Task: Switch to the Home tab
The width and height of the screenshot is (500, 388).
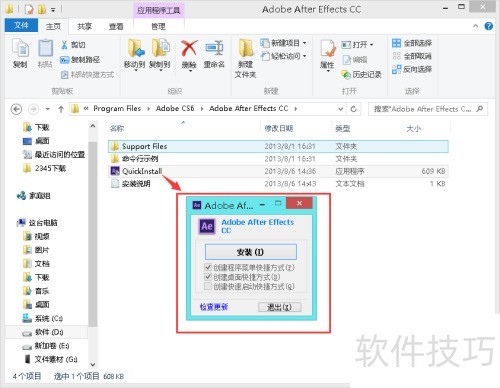Action: 53,26
